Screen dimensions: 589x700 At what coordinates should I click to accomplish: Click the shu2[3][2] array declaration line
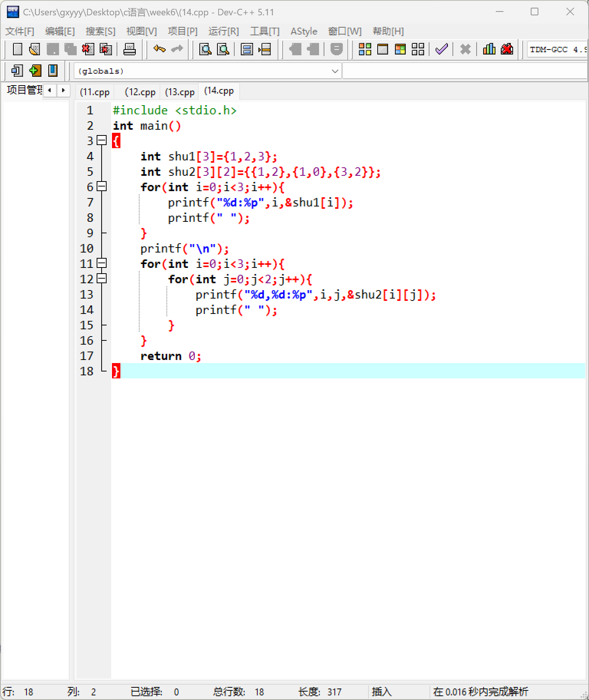[x=260, y=172]
